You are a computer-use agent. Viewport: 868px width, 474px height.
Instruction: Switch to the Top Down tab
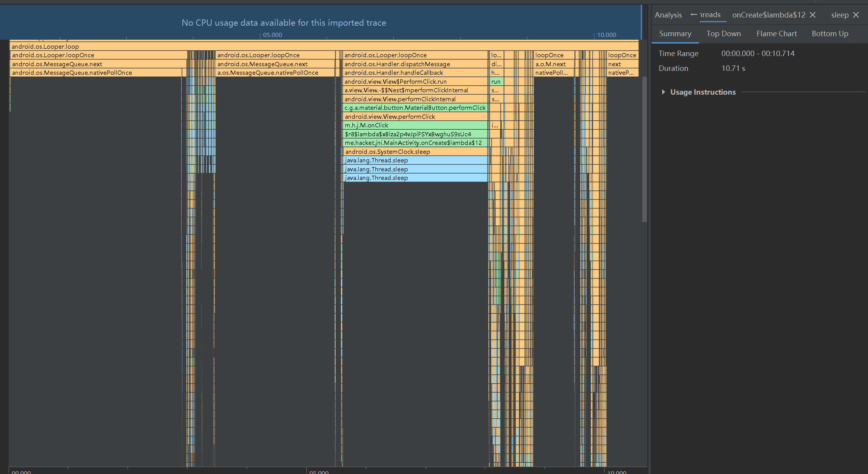point(723,34)
